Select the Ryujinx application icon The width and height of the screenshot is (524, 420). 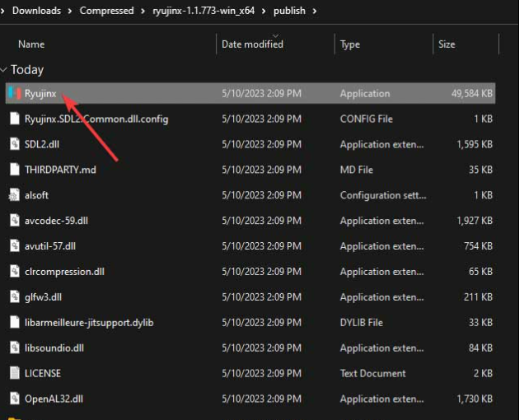(15, 93)
